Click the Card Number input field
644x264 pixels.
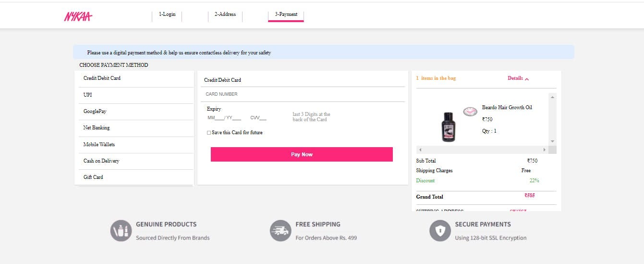(303, 94)
